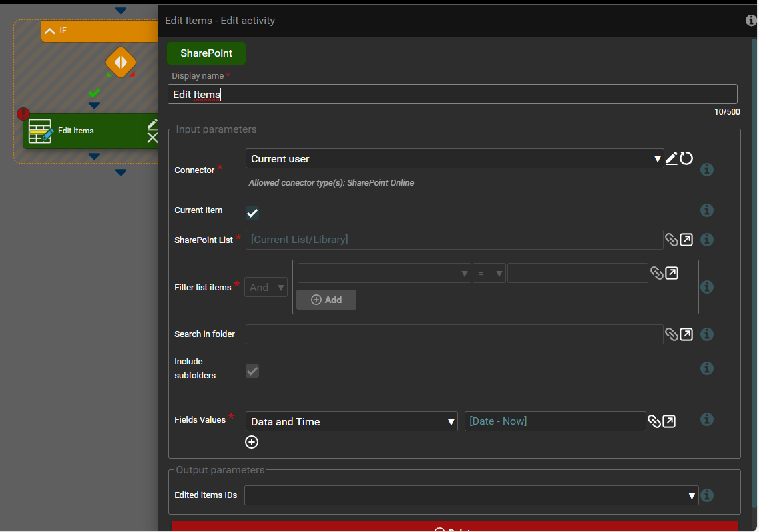This screenshot has width=759, height=532.
Task: Toggle the Include subfolders checkbox
Action: (252, 371)
